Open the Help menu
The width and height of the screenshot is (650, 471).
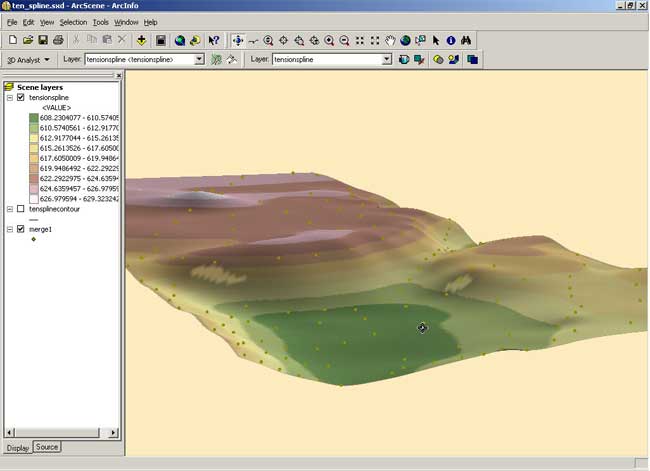point(150,22)
